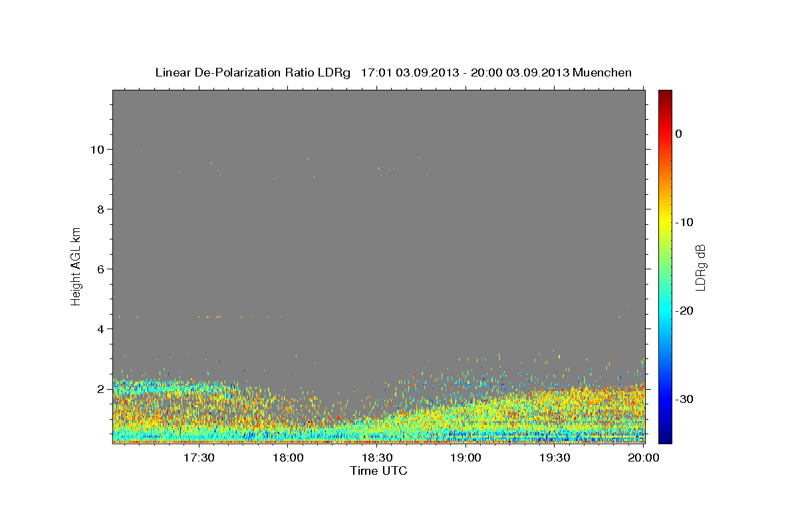Click the colorbar tick label -20
Screen dimensions: 798x532
click(684, 311)
